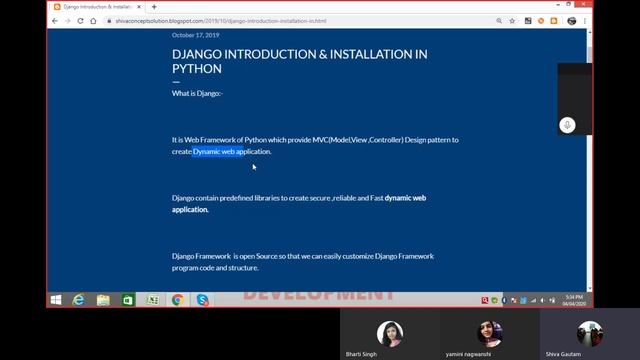Screen dimensions: 640x360
Task: Focus the shivaconceptsolution.blogspot.com address bar
Action: click(220, 21)
